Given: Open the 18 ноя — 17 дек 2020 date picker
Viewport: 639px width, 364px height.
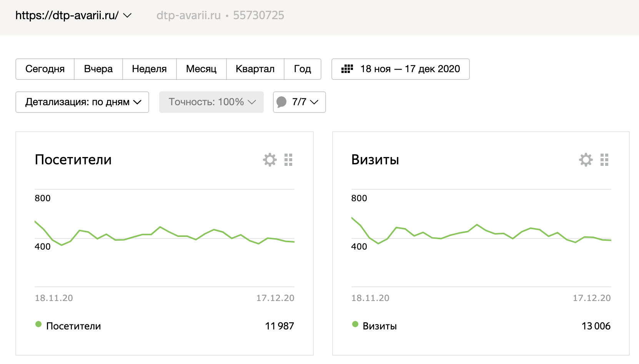Looking at the screenshot, I should coord(409,69).
